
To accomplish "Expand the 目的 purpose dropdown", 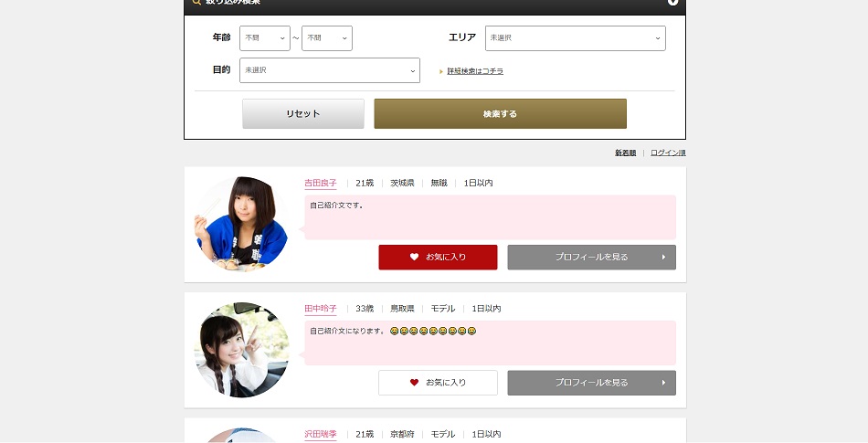I will pos(329,70).
